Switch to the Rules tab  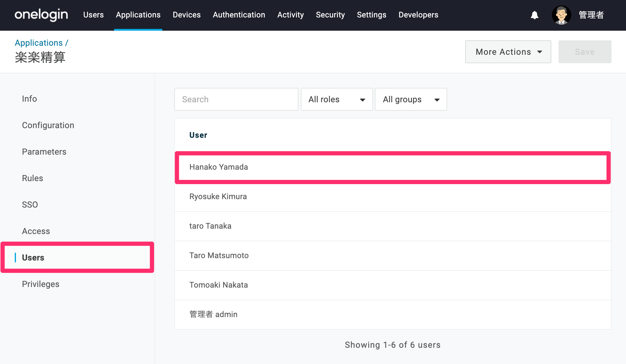[x=33, y=178]
